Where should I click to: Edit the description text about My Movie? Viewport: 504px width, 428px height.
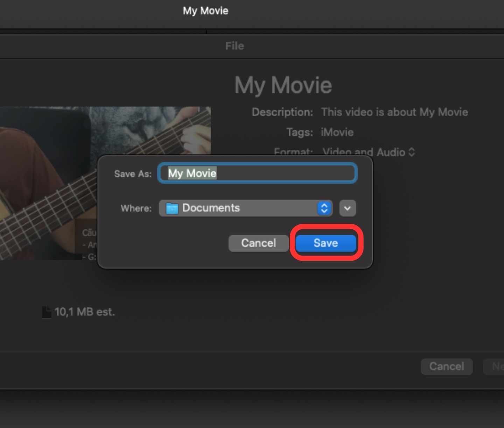coord(394,112)
